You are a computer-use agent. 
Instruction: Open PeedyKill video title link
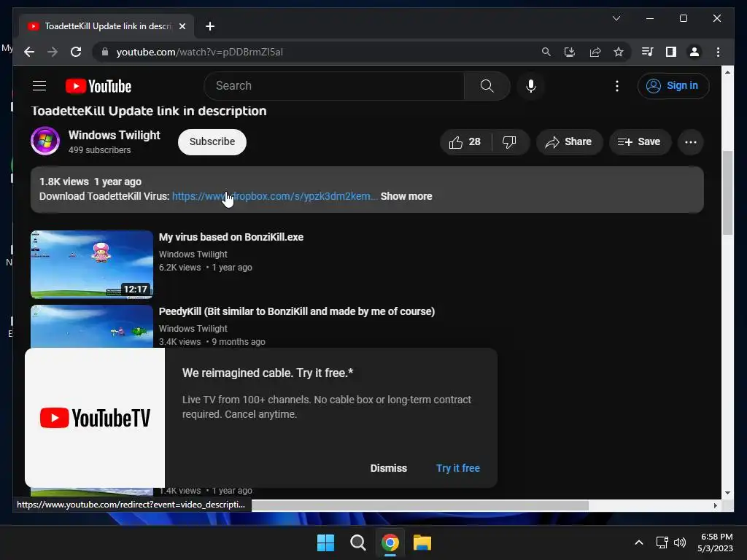tap(297, 311)
